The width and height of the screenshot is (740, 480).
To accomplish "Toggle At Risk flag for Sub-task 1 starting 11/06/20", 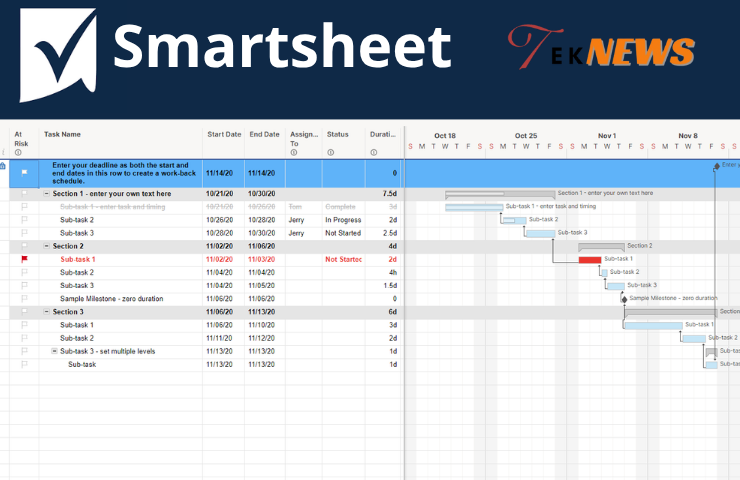I will pos(25,324).
